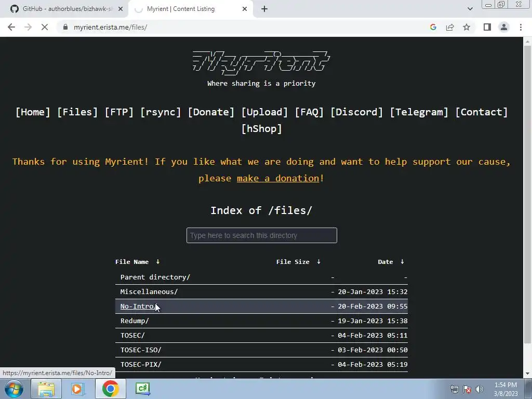Click the volume speaker icon
Image resolution: width=532 pixels, height=399 pixels.
480,389
